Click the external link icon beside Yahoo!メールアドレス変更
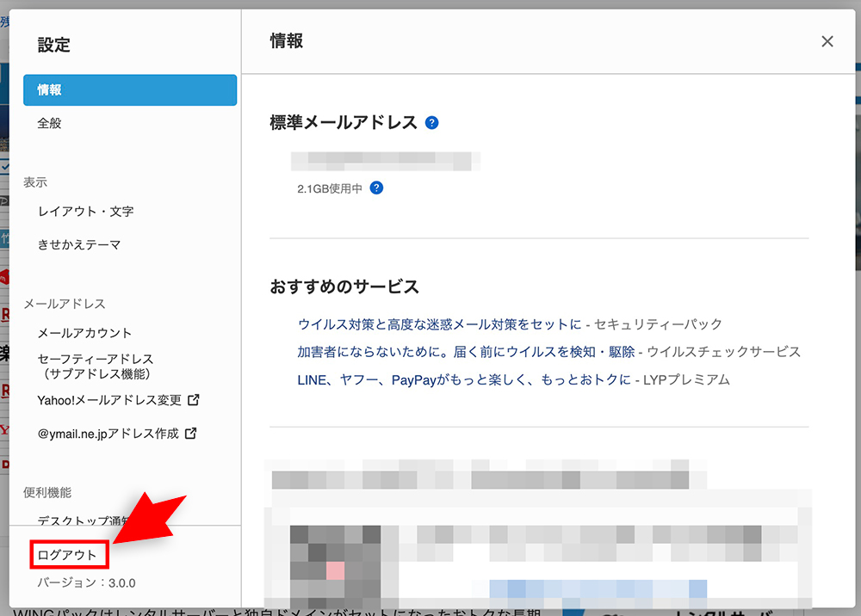Viewport: 861px width, 616px height. [x=193, y=400]
